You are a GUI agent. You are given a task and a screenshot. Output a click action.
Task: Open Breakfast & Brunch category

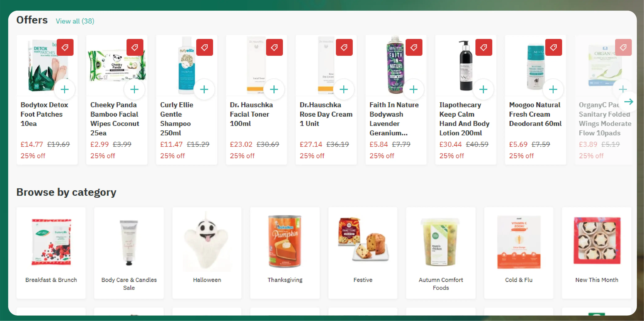(51, 253)
